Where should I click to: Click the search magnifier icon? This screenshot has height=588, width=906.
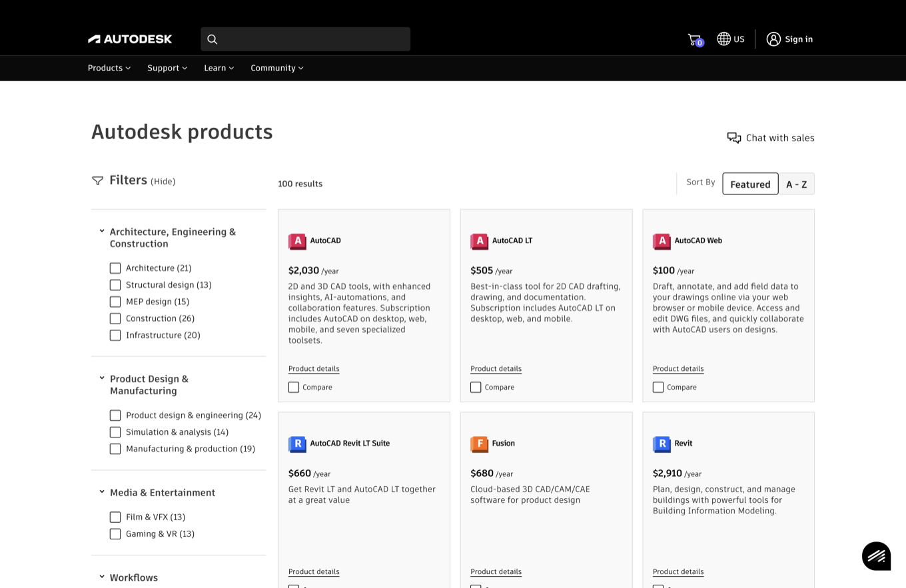tap(213, 39)
